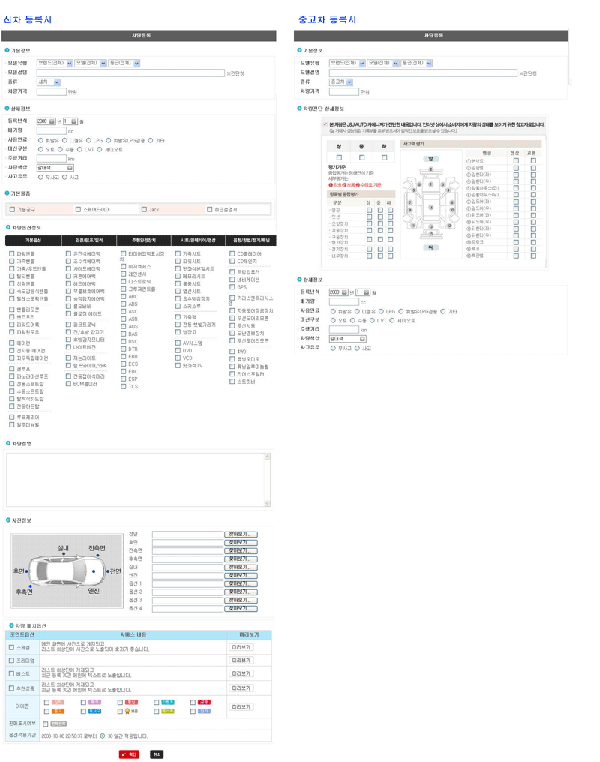Click the pink badge icon in the icon options
Screen dimensions: 600x762
58,702
